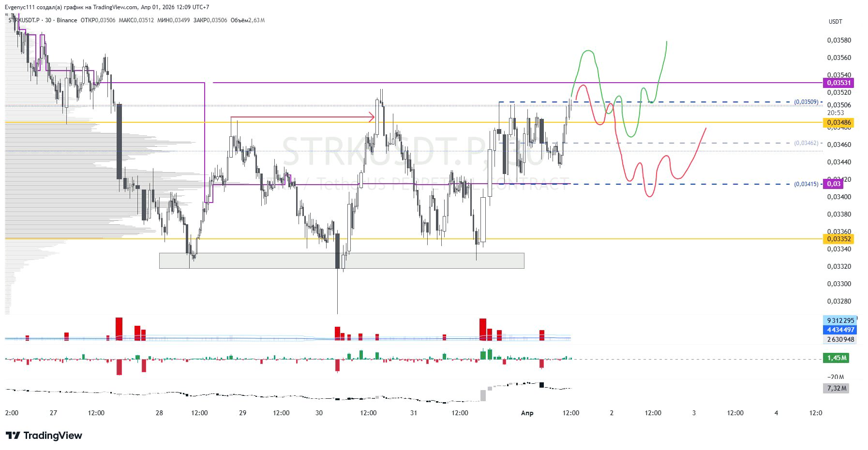Click the yellow 0,03486 price label

pyautogui.click(x=838, y=122)
